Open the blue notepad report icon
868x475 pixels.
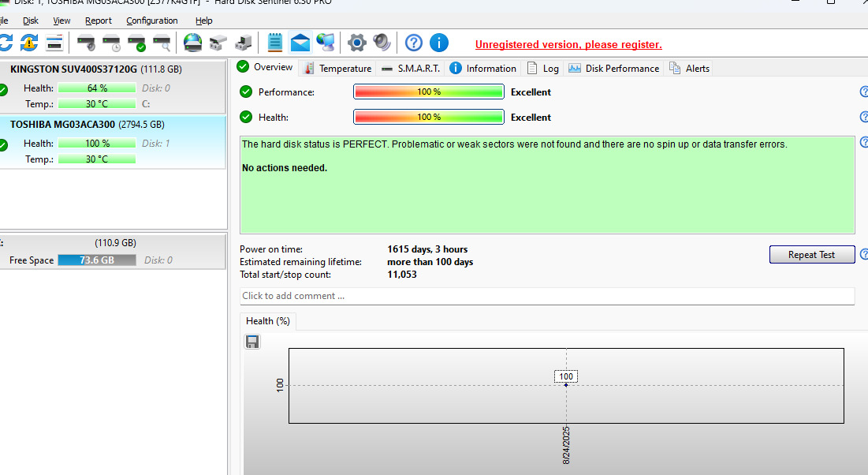click(274, 43)
